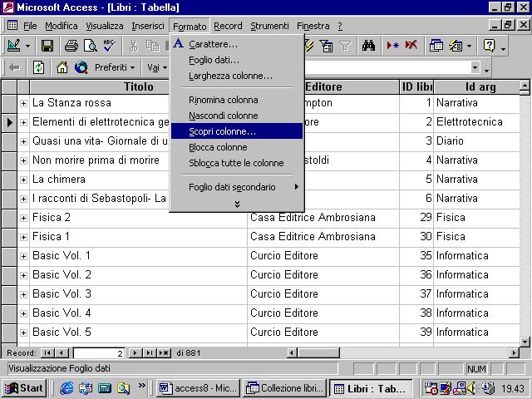Open the address combo box dropdown arrow
Viewport: 532px width, 399px height.
click(475, 67)
